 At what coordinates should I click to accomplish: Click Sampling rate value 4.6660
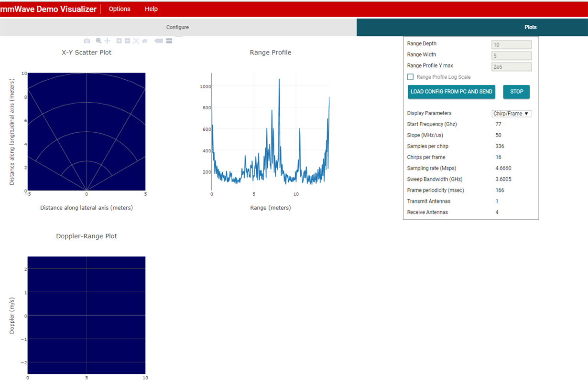504,169
